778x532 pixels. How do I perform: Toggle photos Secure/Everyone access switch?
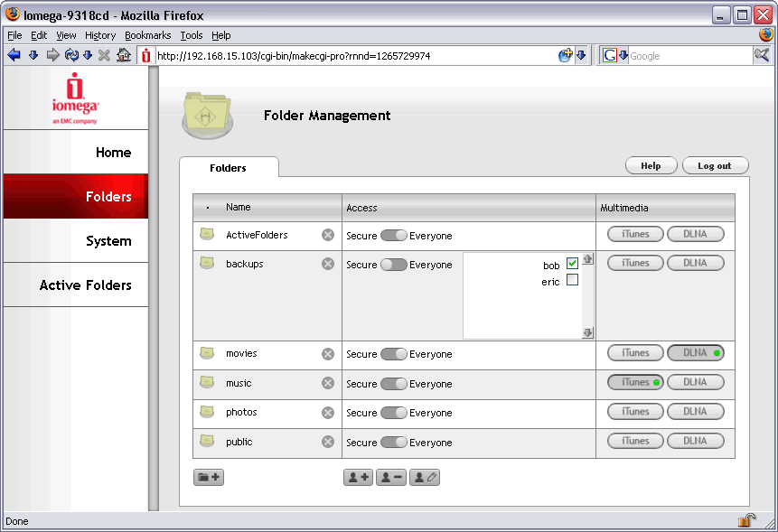coord(393,413)
